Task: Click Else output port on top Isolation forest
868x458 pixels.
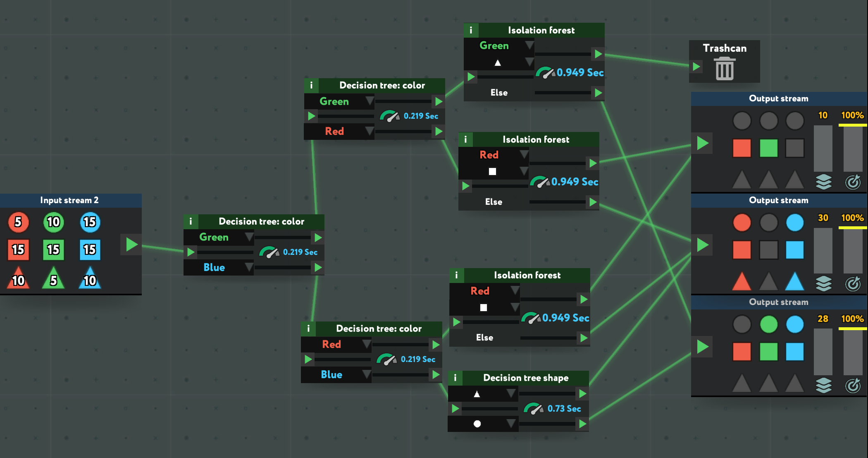Action: (x=598, y=93)
